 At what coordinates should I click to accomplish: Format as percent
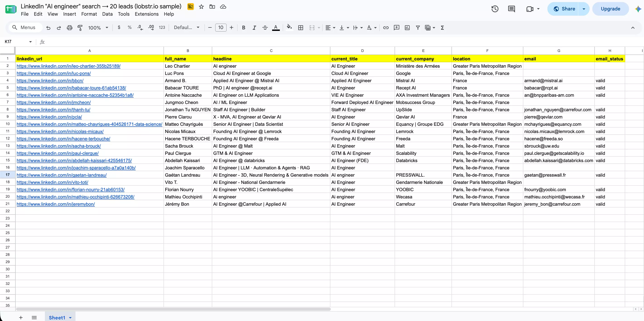tap(129, 27)
